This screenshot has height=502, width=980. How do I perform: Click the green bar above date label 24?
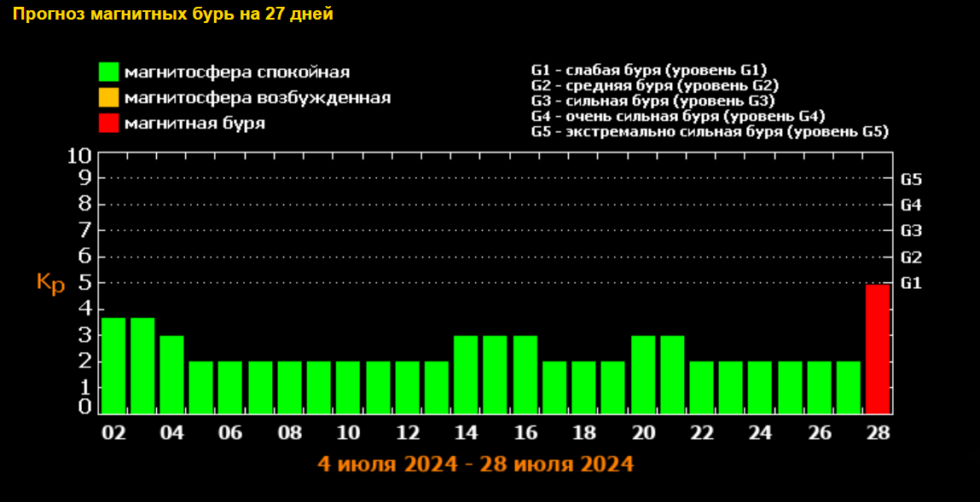[760, 387]
